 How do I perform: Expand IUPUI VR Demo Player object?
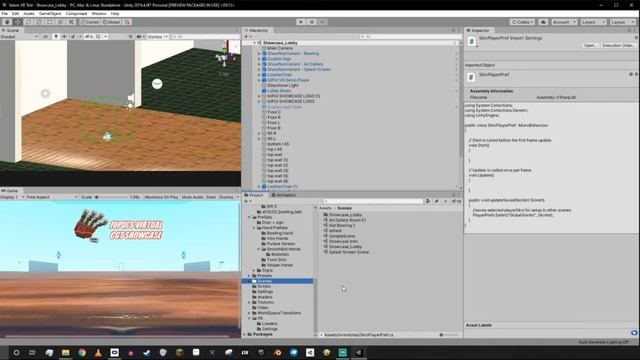pos(259,80)
